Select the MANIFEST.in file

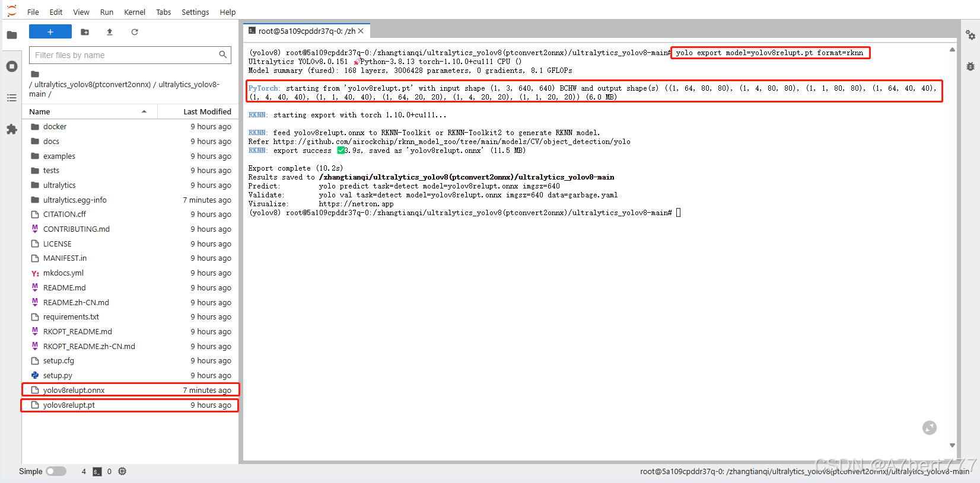coord(131,258)
